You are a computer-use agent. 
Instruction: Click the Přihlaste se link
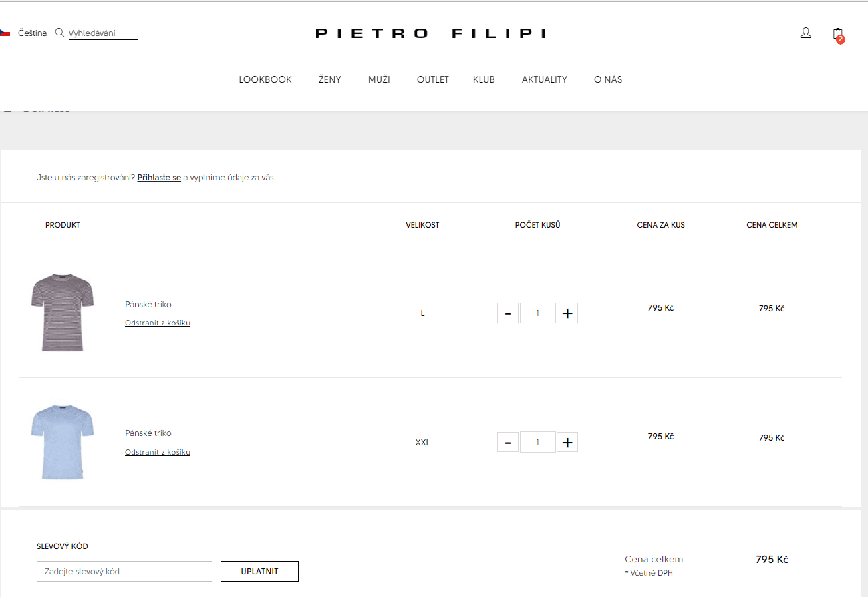(159, 178)
